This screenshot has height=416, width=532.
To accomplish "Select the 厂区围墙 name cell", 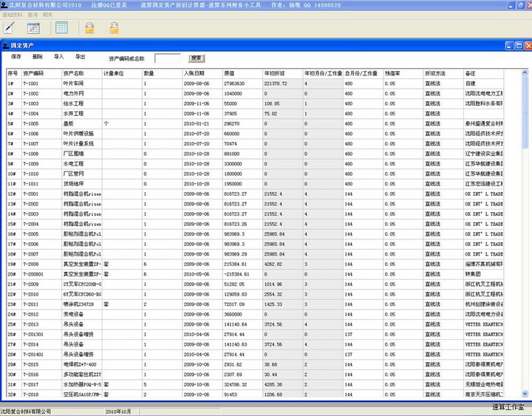I will click(81, 154).
